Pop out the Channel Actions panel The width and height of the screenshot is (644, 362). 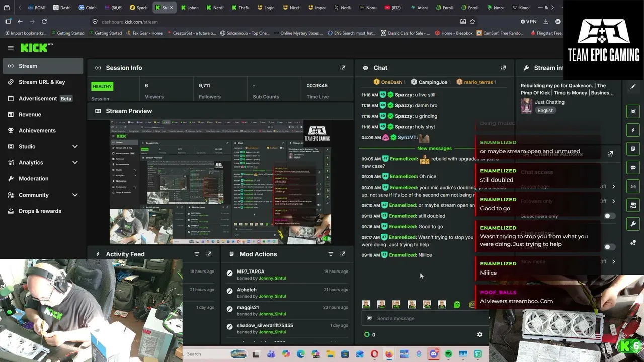coord(610,154)
